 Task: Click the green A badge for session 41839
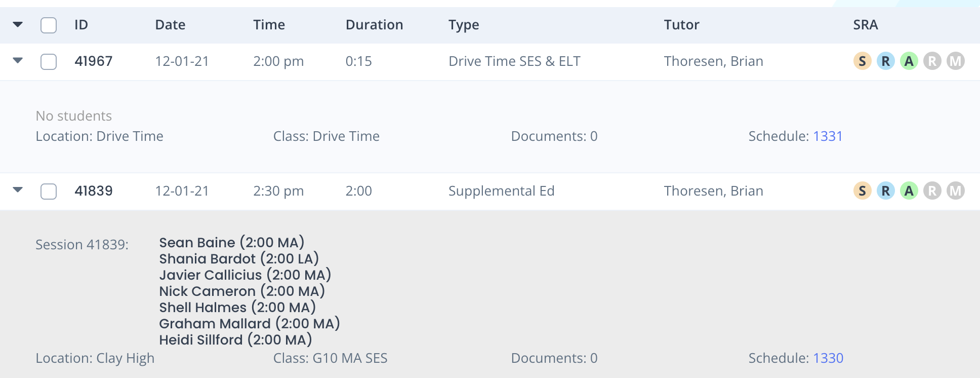point(909,191)
